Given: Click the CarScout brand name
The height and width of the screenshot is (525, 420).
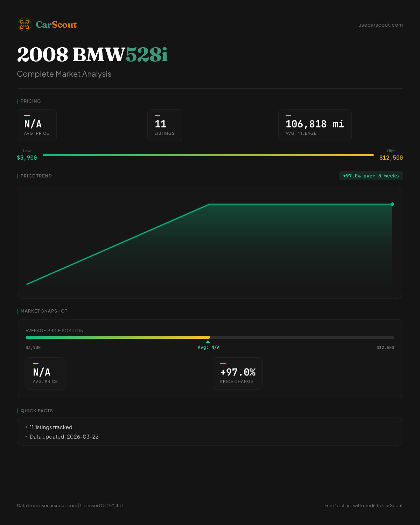Looking at the screenshot, I should pyautogui.click(x=56, y=24).
